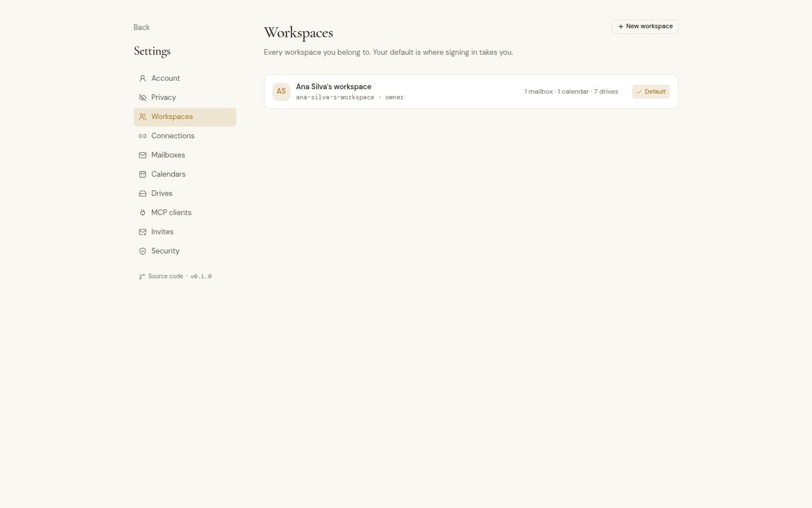Click the 'Every workspace you belong to' description
The width and height of the screenshot is (812, 508).
[389, 52]
